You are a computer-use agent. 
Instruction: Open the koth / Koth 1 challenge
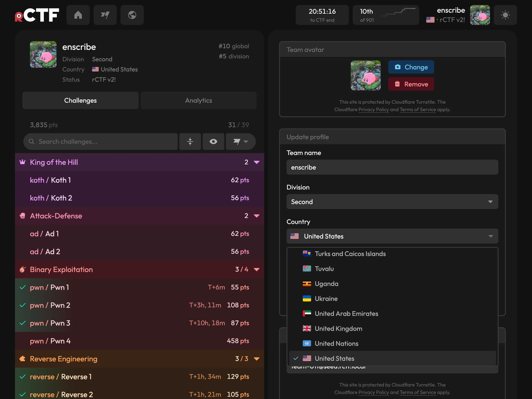pos(139,180)
